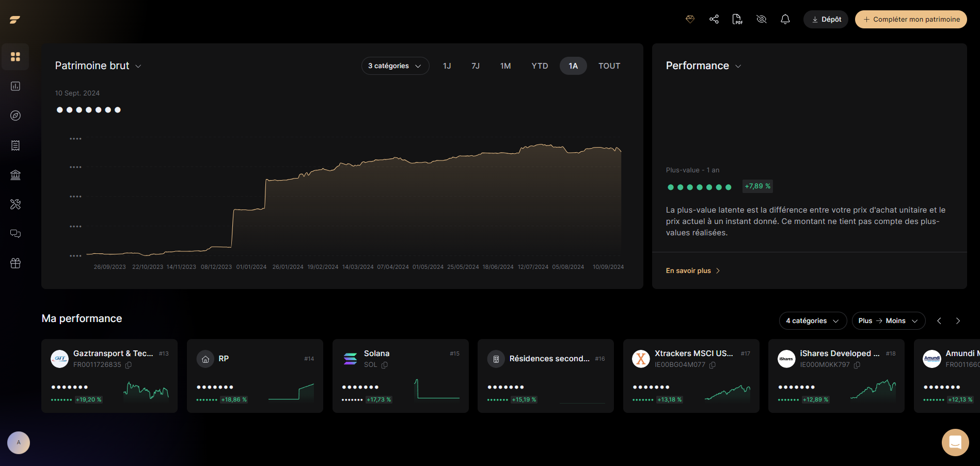Click the Amundi fund logo
The width and height of the screenshot is (980, 466).
click(932, 359)
